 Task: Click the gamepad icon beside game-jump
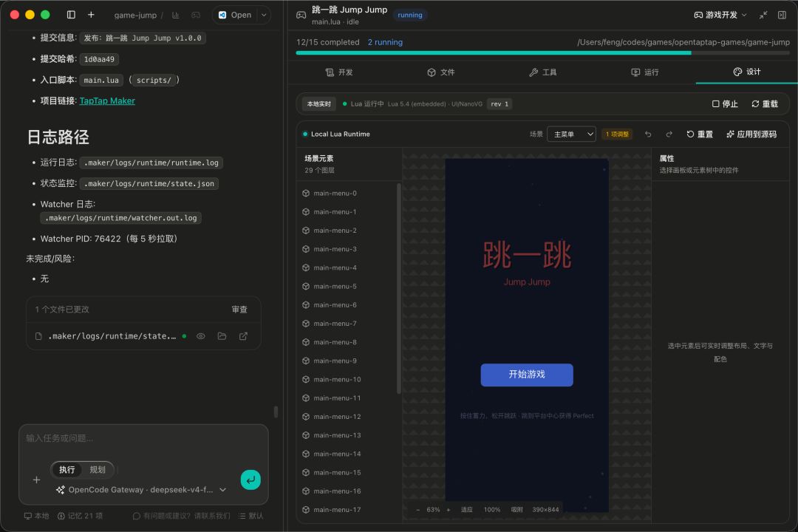point(195,16)
